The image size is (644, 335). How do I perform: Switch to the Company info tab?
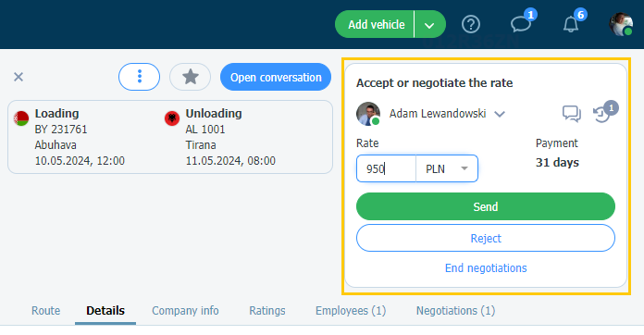tap(185, 311)
